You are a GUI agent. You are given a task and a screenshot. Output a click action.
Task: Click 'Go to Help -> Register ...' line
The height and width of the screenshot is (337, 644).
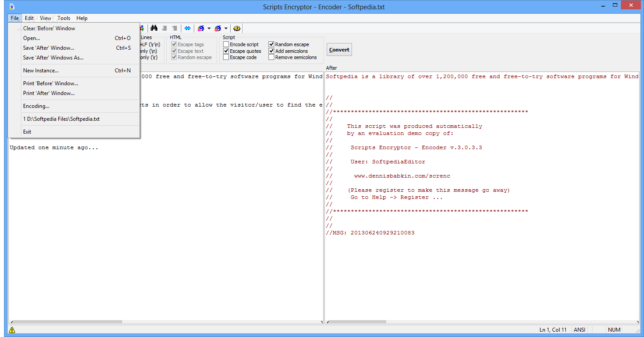pos(396,197)
